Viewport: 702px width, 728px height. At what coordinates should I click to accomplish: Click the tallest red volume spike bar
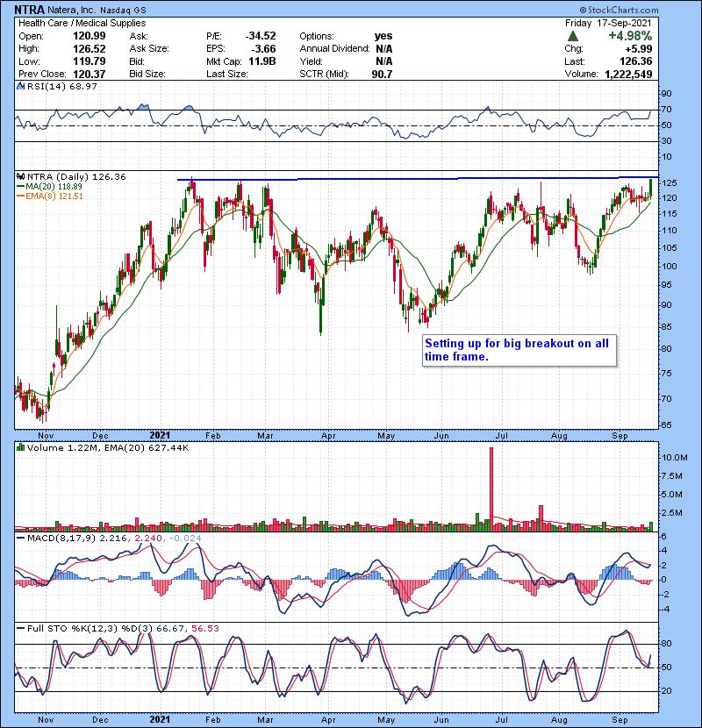[x=491, y=489]
